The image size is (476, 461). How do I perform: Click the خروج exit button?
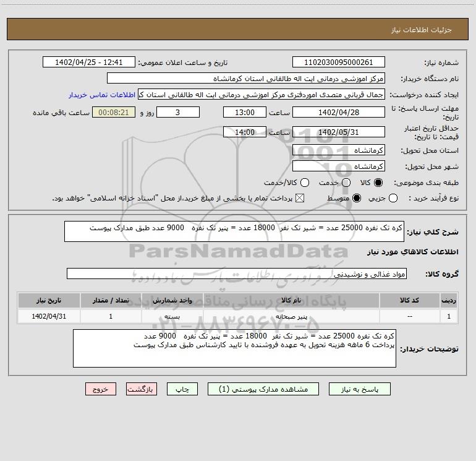[x=101, y=389]
